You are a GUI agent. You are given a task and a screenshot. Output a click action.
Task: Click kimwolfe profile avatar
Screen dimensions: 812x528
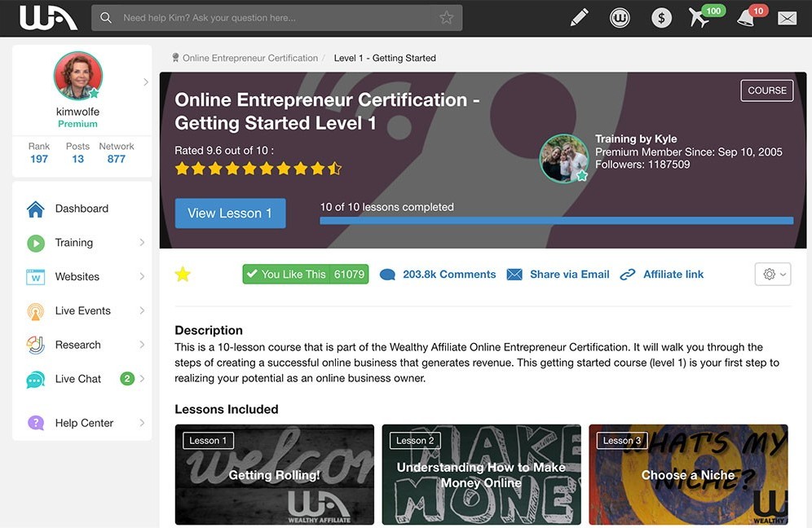tap(78, 76)
